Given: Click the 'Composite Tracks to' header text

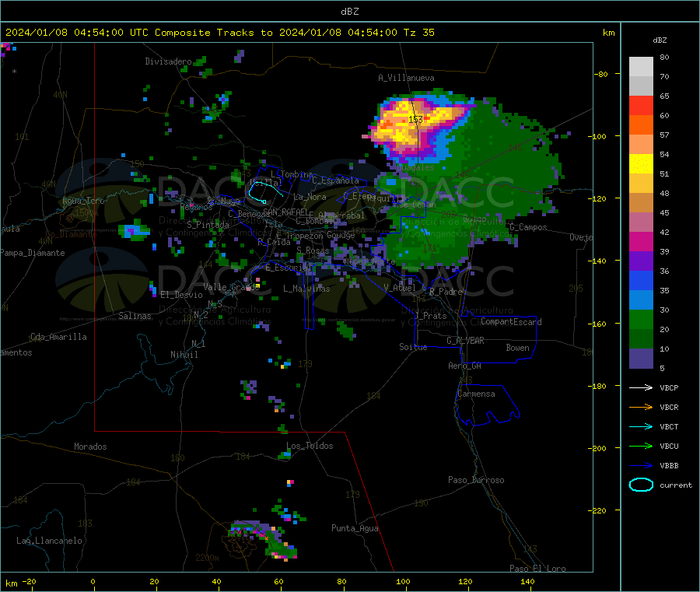Looking at the screenshot, I should [x=213, y=33].
